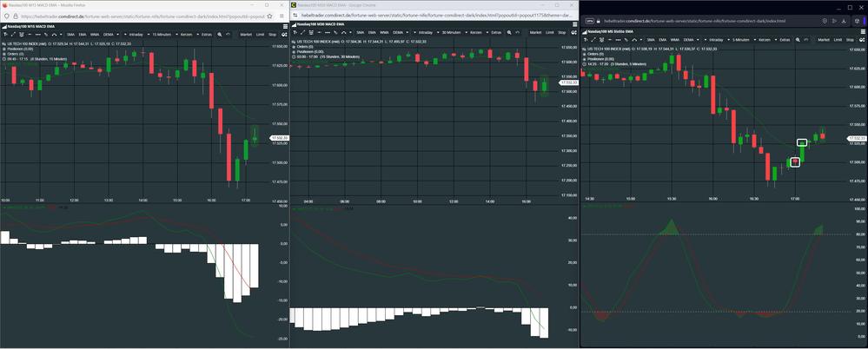The height and width of the screenshot is (349, 868).
Task: Undo last action in the M30 chart toolbar
Action: (x=518, y=33)
